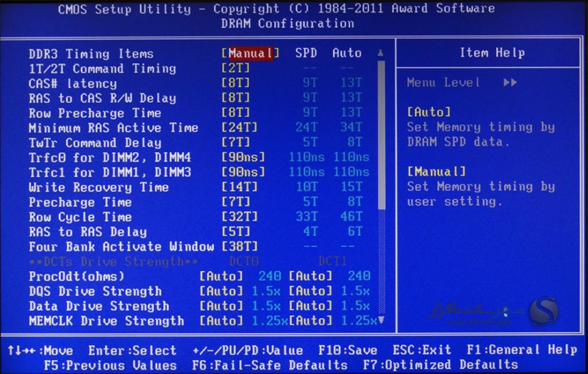Click the DCT0 column header
Viewport: 588px width, 374px height.
[244, 261]
